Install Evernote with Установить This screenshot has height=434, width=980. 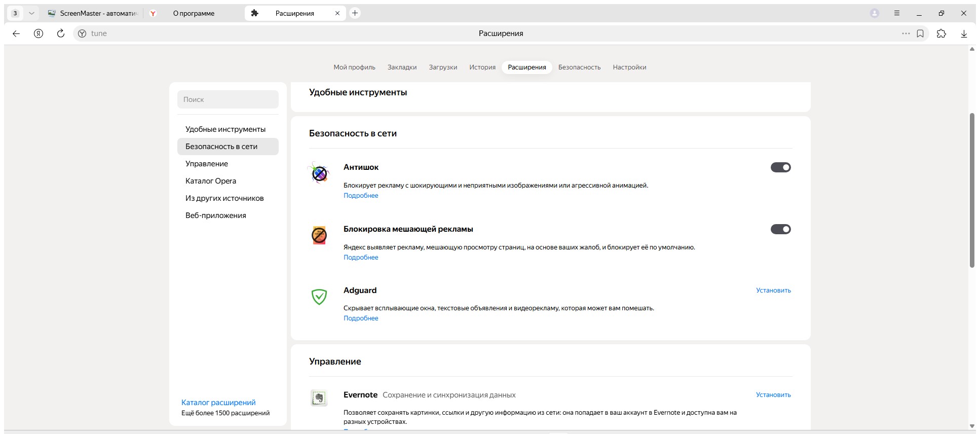pyautogui.click(x=773, y=395)
